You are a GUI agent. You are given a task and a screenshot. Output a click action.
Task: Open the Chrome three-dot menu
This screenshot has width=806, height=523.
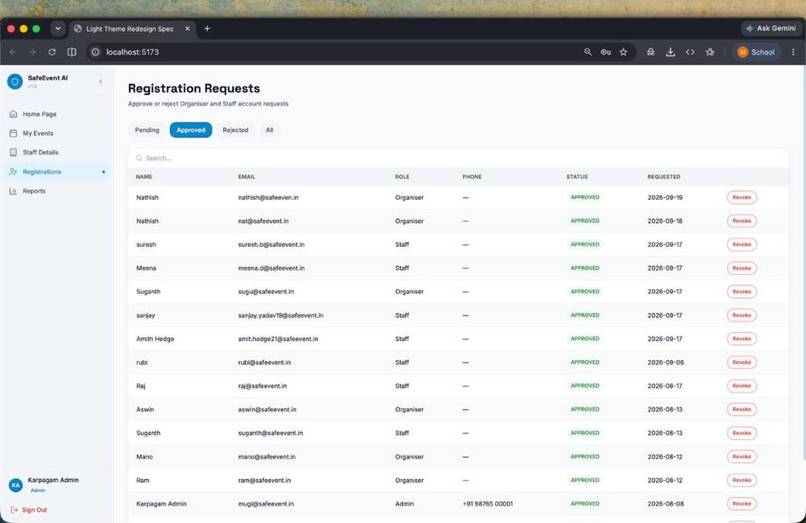[793, 52]
